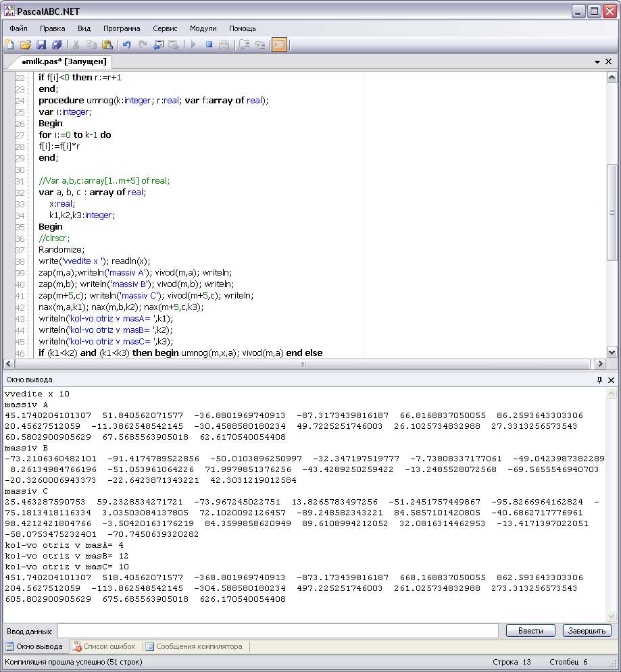Toggle auto-hide pin on the output panel

(x=599, y=380)
